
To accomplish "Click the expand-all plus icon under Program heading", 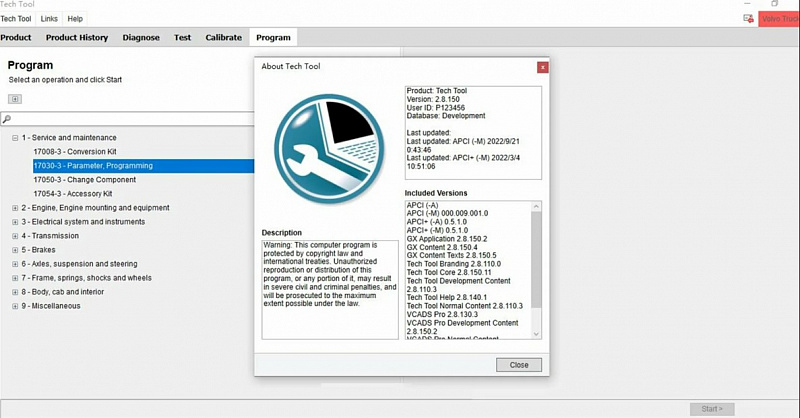I will pos(15,99).
